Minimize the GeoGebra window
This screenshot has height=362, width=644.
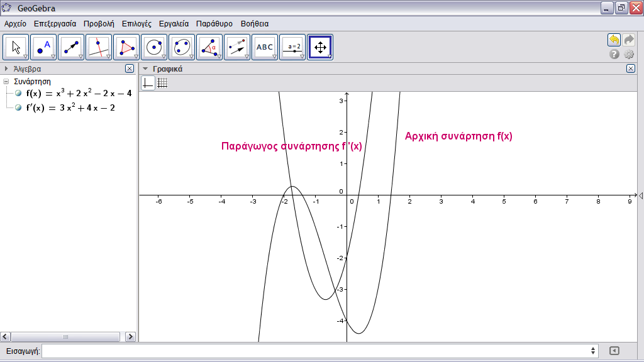coord(607,8)
